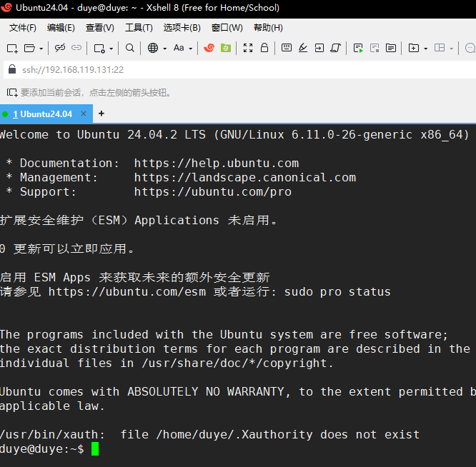Click the highlight pen icon
The width and height of the screenshot is (476, 467).
click(x=302, y=48)
